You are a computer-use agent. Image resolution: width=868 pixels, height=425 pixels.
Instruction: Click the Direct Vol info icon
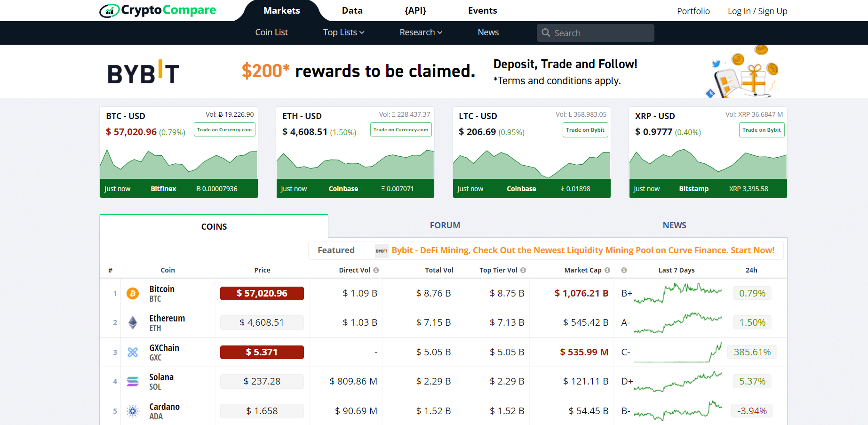pos(376,270)
